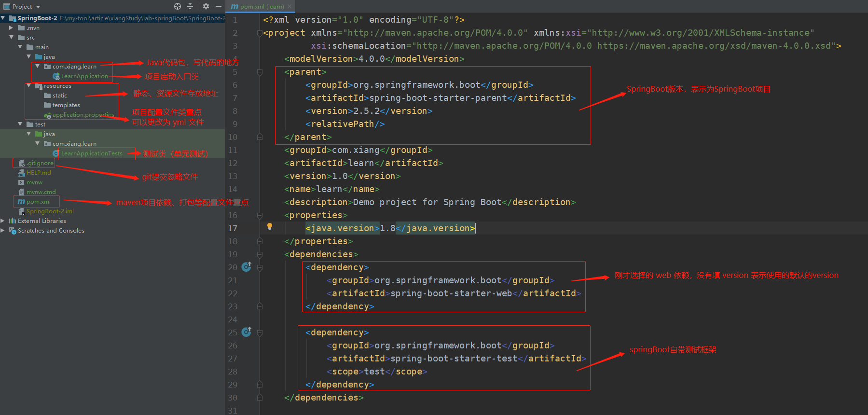Select pom.xml in the project tree

point(39,202)
